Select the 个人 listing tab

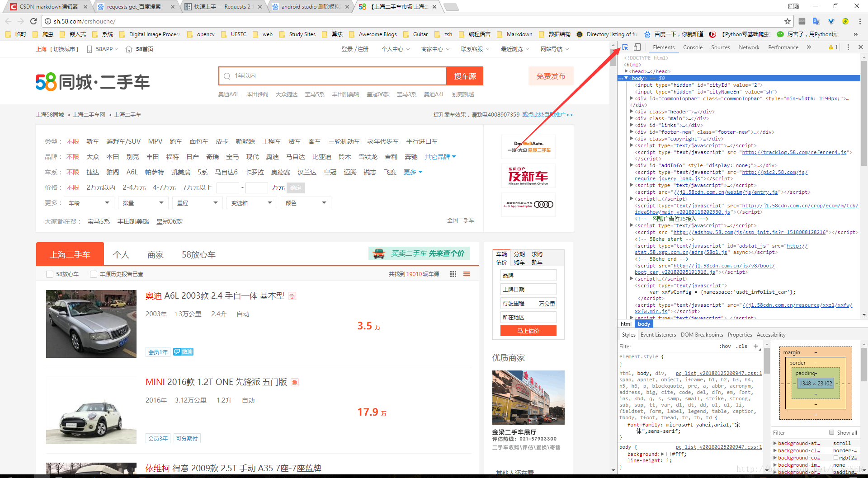pos(121,255)
